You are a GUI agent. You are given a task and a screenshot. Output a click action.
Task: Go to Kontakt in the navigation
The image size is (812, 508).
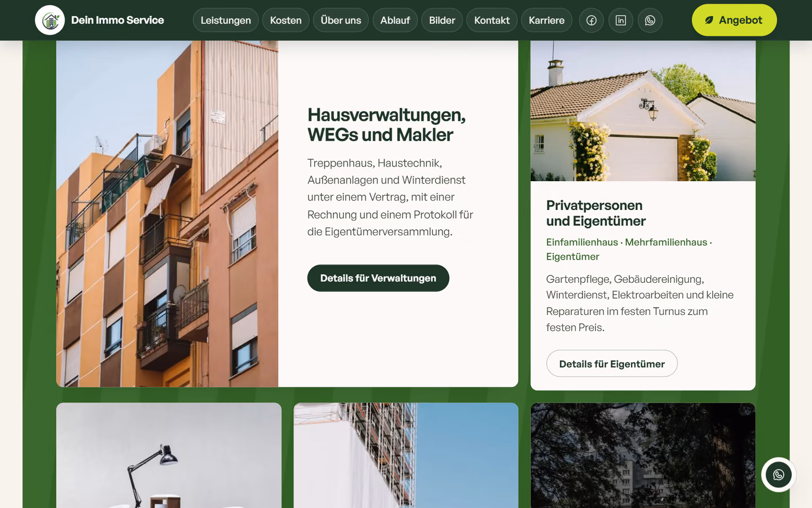coord(492,20)
